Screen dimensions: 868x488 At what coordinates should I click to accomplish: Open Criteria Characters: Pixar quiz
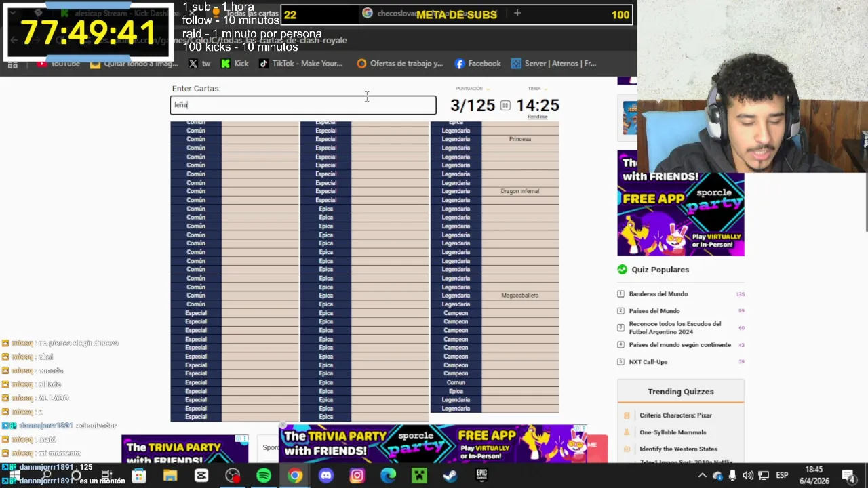coord(675,415)
